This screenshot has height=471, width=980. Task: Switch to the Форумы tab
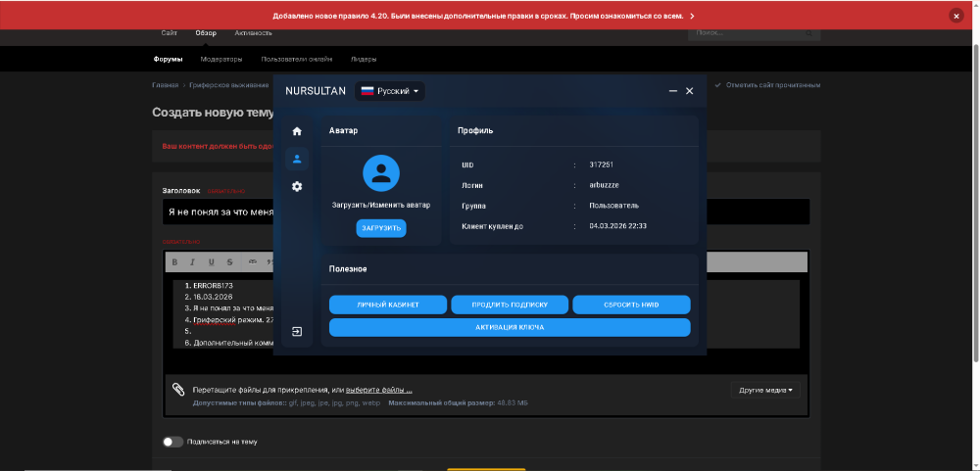pos(169,60)
